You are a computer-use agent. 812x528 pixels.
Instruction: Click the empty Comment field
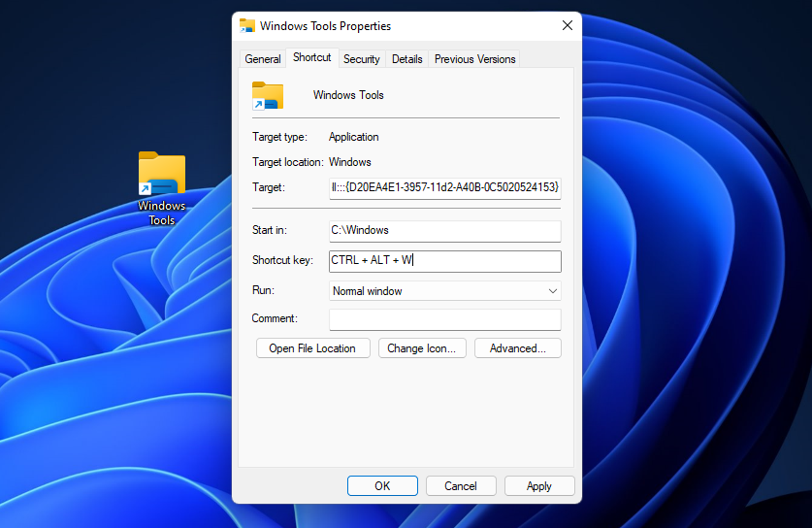point(444,319)
